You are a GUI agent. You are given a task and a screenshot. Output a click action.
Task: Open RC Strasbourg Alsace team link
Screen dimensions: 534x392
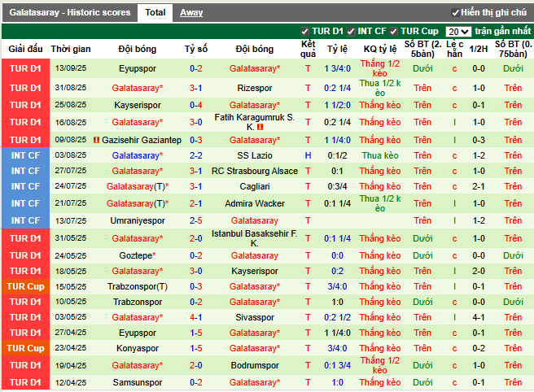(x=255, y=171)
